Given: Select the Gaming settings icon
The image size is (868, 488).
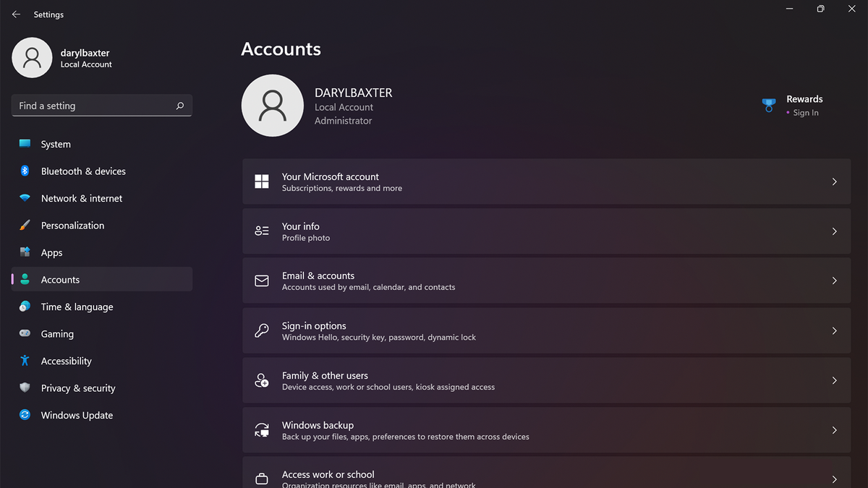Looking at the screenshot, I should coord(25,333).
